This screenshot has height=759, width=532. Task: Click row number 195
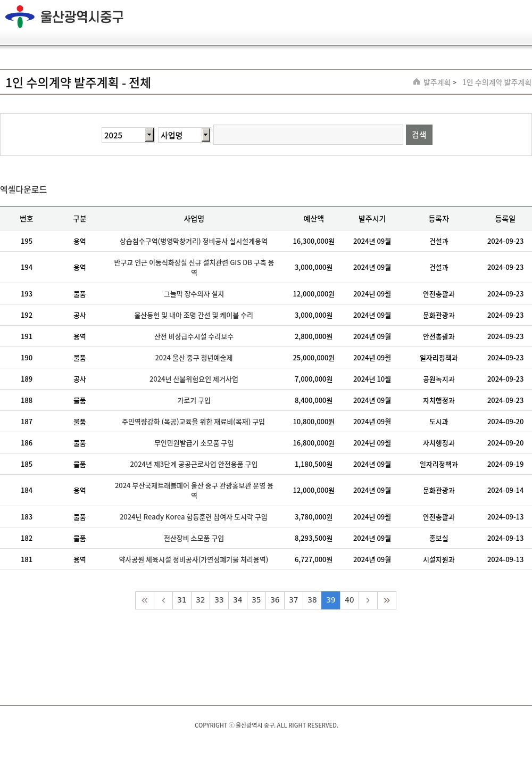click(x=27, y=242)
